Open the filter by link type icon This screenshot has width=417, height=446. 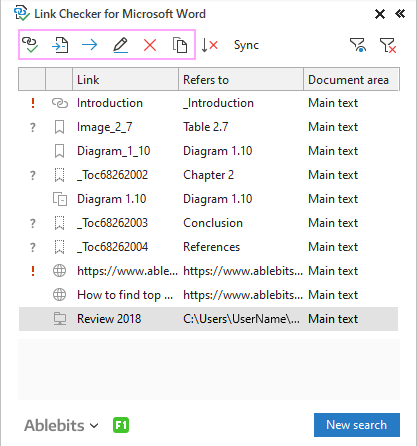click(358, 45)
